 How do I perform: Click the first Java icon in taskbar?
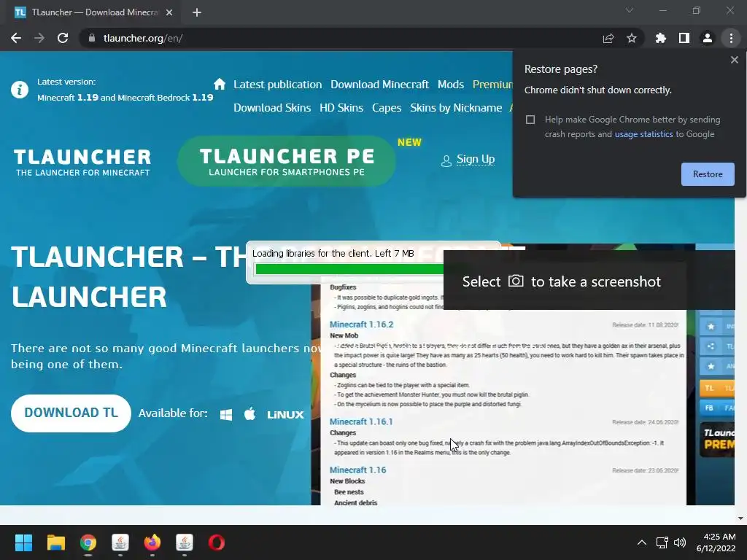(x=120, y=542)
